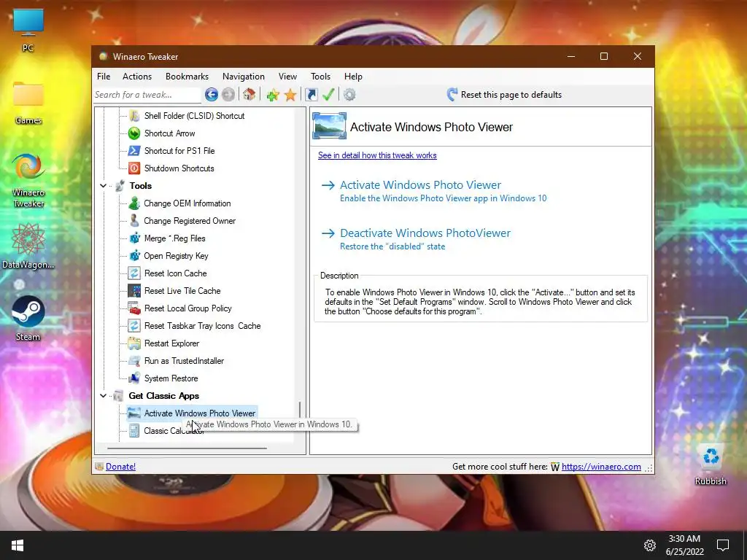Click Reset this page to defaults
Viewport: 747px width, 560px height.
pyautogui.click(x=504, y=95)
